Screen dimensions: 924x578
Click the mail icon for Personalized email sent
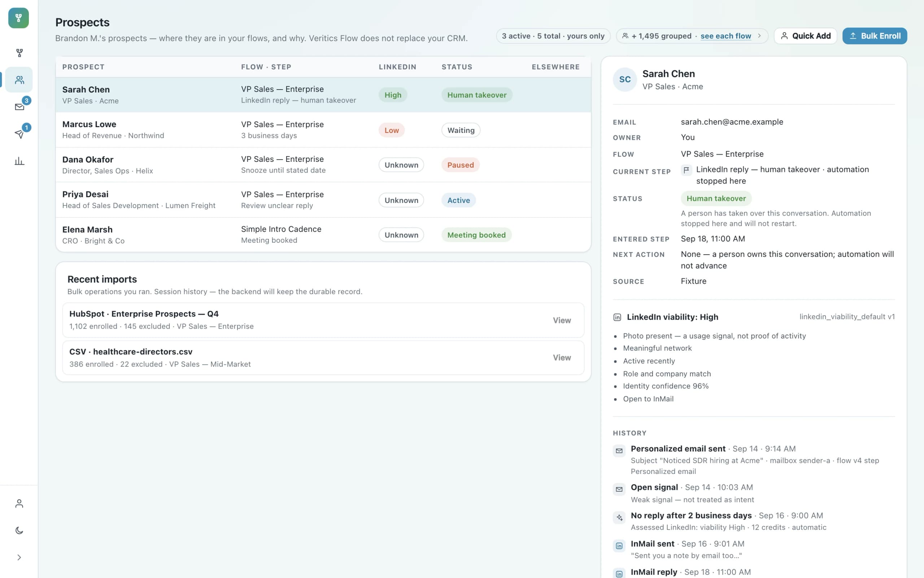619,451
